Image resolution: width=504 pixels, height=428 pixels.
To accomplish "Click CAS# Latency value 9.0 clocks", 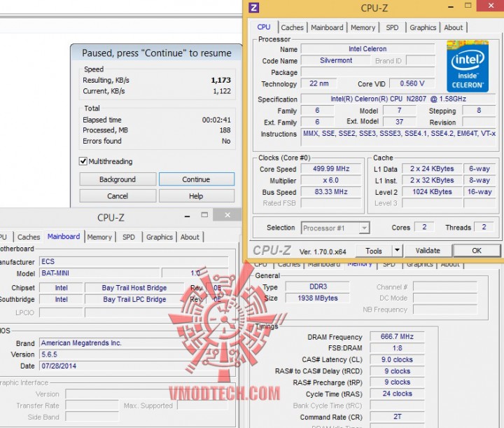I will click(398, 359).
